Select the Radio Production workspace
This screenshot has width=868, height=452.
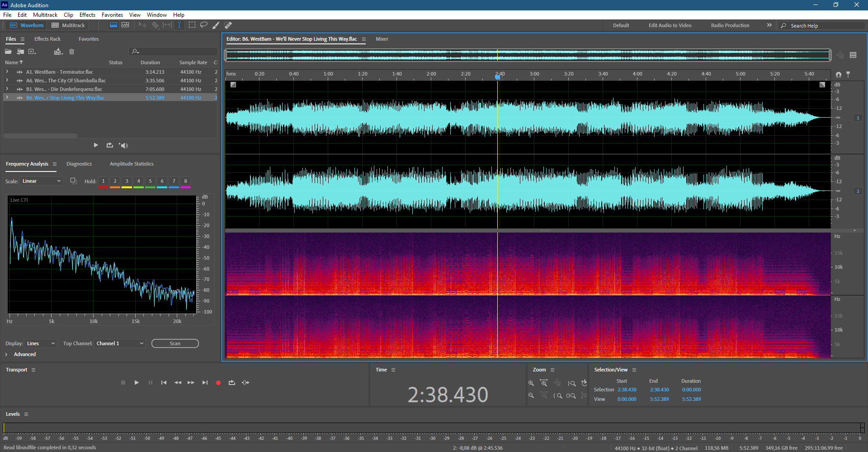[730, 25]
